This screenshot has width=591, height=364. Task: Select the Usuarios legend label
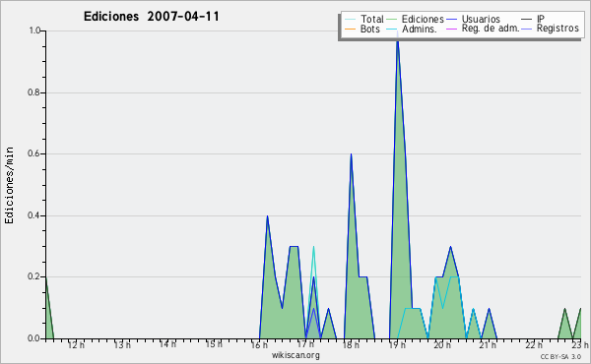tap(481, 20)
